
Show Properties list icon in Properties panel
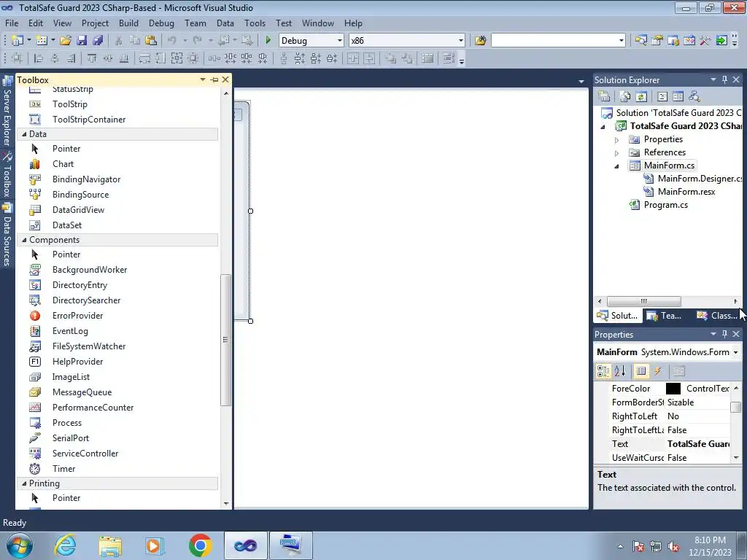[x=641, y=371]
